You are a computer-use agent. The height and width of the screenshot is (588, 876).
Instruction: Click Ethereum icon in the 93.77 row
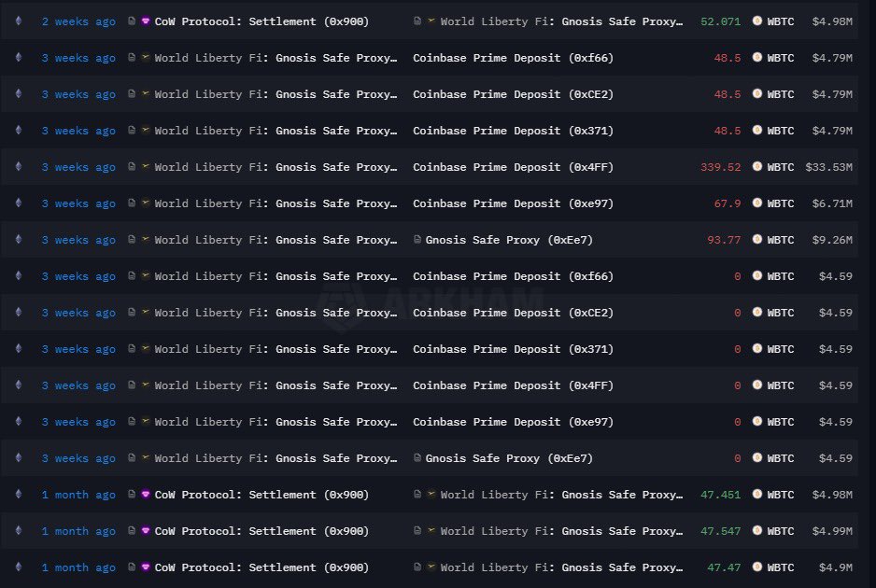pos(19,239)
